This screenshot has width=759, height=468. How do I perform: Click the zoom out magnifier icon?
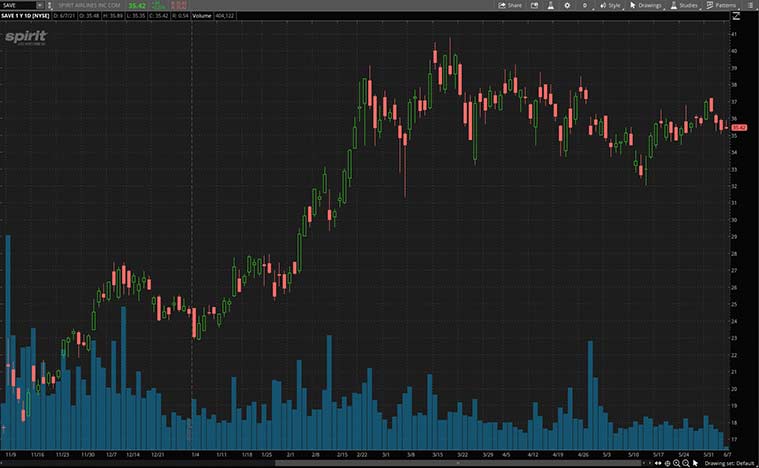pos(685,463)
